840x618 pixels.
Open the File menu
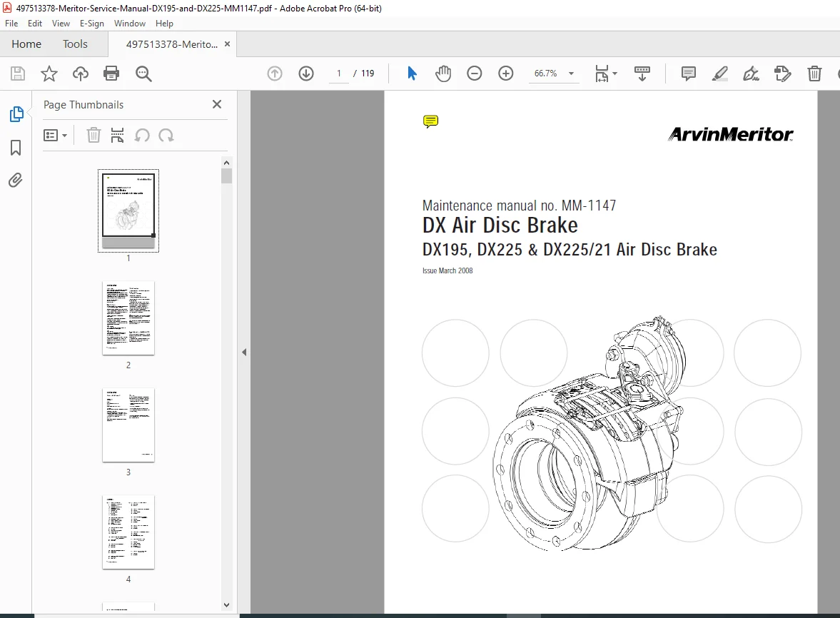click(x=11, y=24)
